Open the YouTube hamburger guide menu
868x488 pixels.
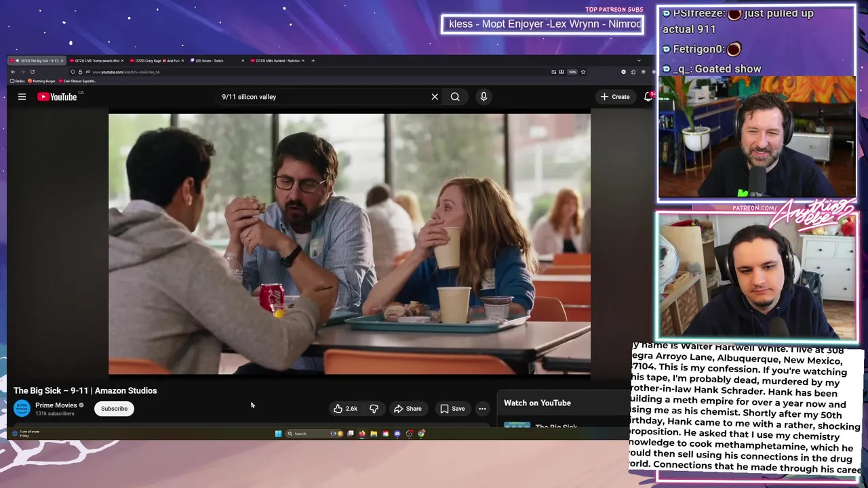point(22,97)
